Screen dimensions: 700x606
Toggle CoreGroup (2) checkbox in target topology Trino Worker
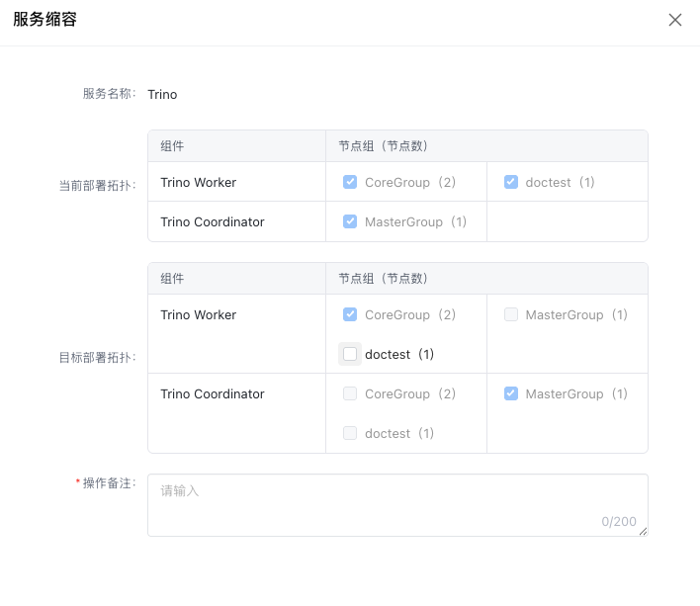pyautogui.click(x=350, y=314)
